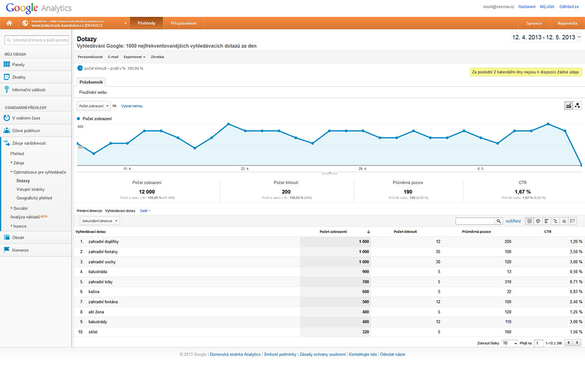Click the Zásady ochrany soukromí footer link

(x=322, y=355)
